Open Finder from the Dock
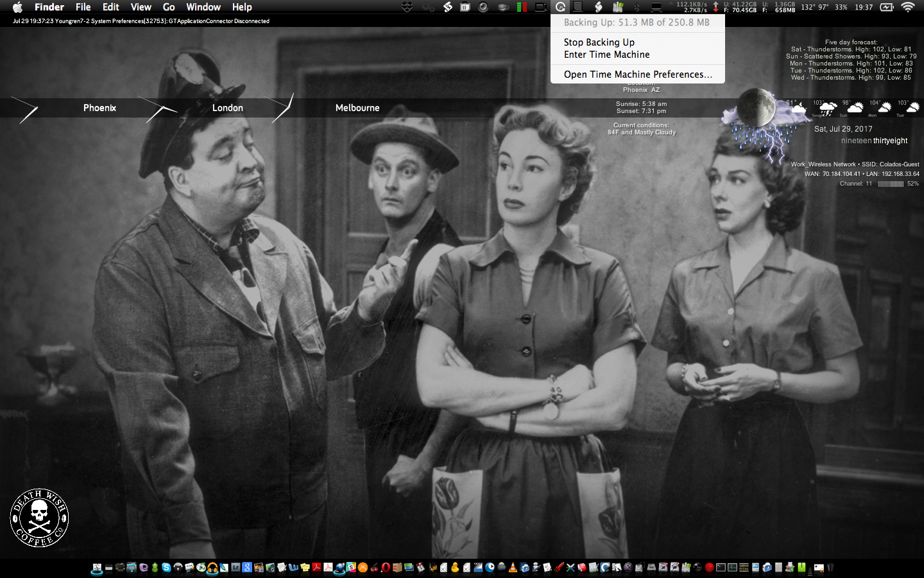The image size is (924, 578). pos(97,568)
